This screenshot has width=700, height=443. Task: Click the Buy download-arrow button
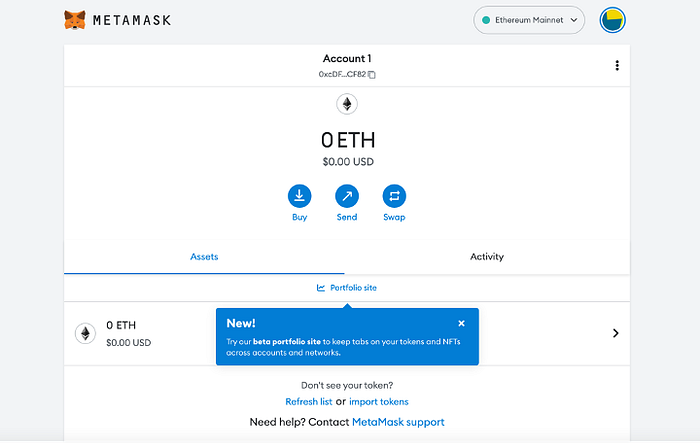pyautogui.click(x=300, y=196)
